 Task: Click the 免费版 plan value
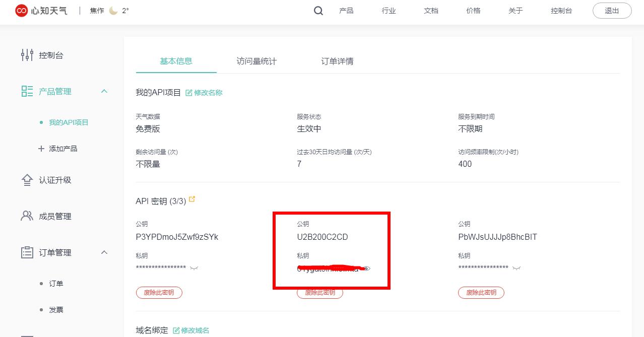pos(148,128)
